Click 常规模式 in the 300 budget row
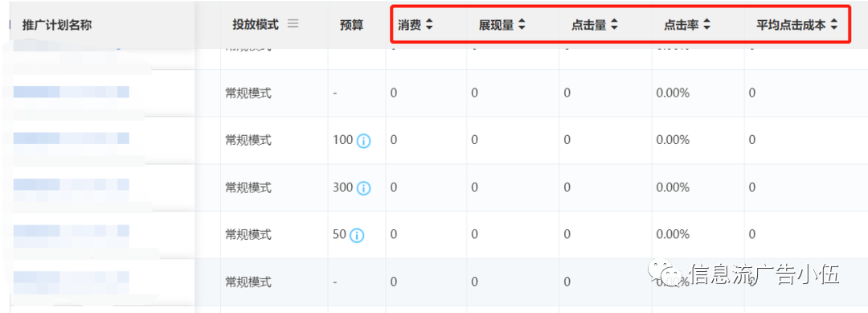Screen dimensions: 868x313 pyautogui.click(x=248, y=187)
